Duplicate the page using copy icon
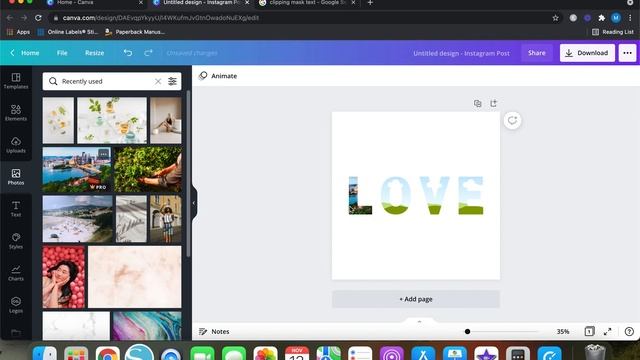The width and height of the screenshot is (640, 360). [x=478, y=103]
